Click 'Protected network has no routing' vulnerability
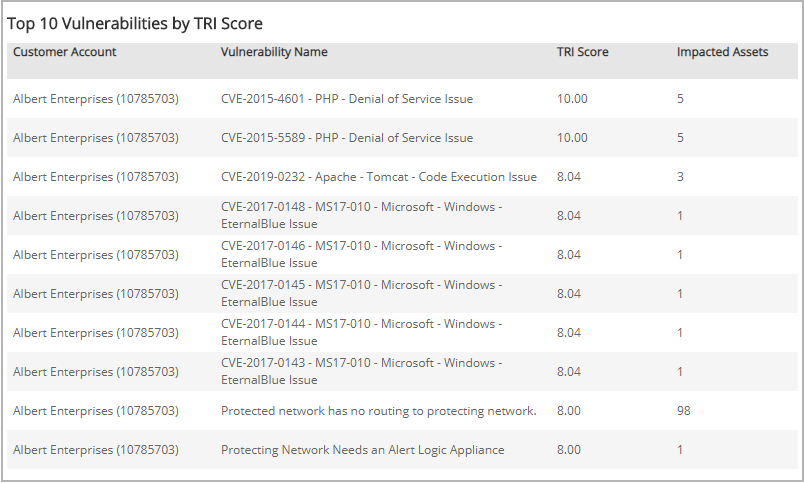Image resolution: width=804 pixels, height=483 pixels. (378, 411)
